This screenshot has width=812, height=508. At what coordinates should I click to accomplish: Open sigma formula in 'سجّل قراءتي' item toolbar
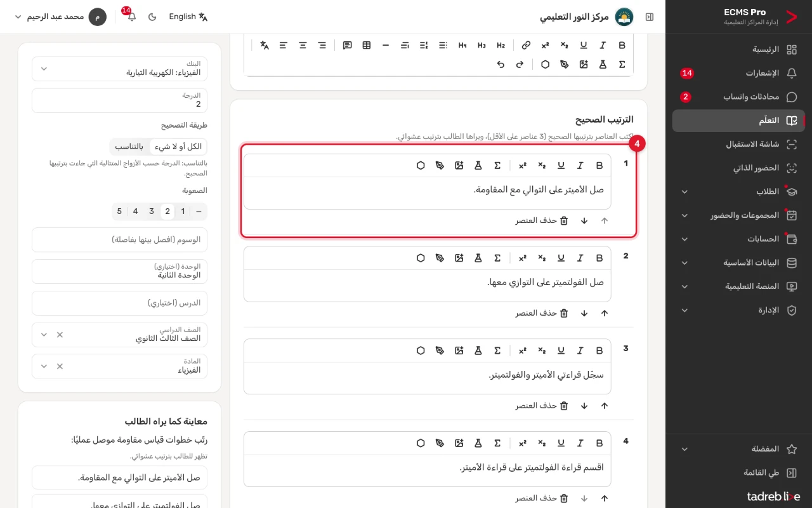pyautogui.click(x=497, y=351)
